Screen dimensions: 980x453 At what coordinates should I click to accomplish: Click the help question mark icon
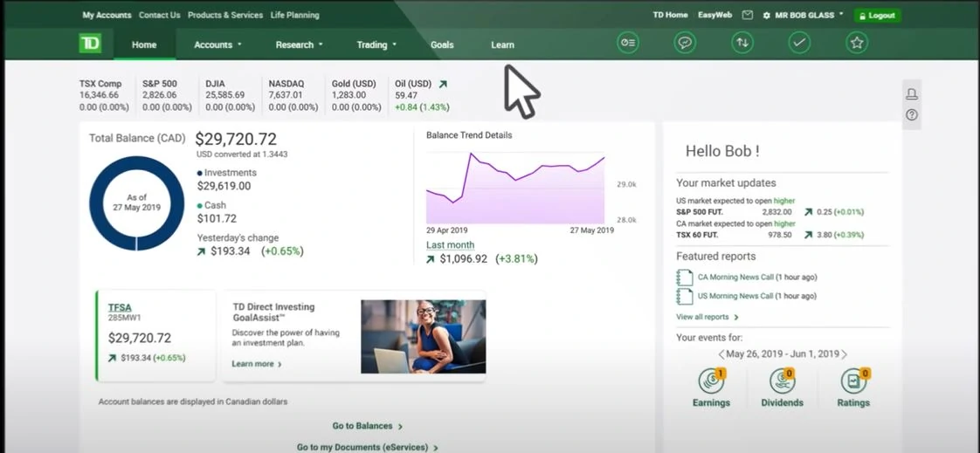click(912, 114)
